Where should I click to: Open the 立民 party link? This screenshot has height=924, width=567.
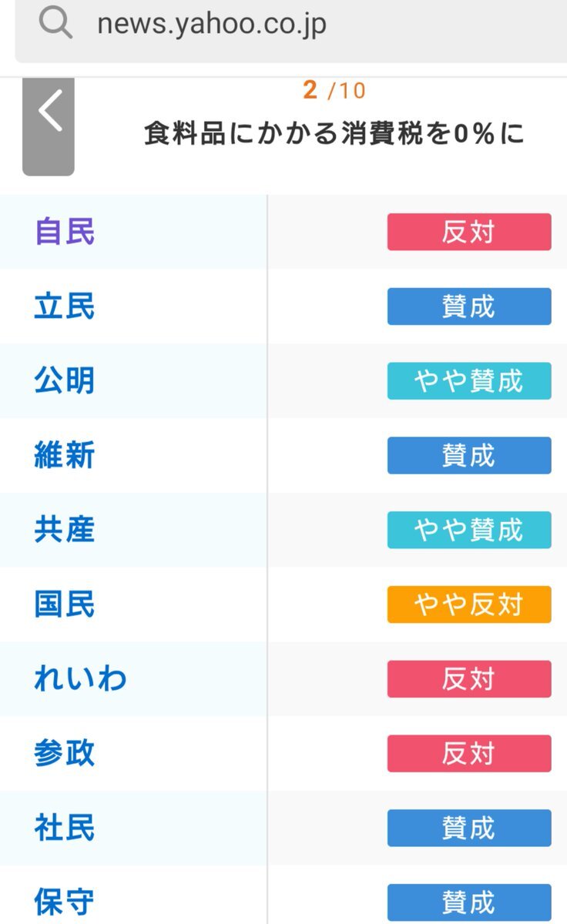(65, 306)
